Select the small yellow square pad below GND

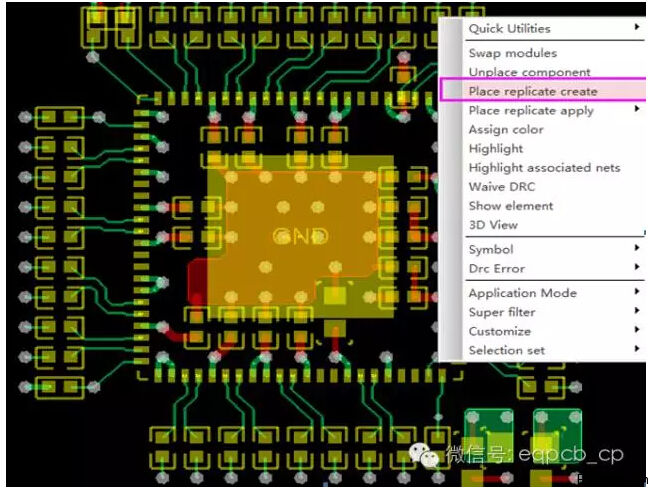pyautogui.click(x=334, y=294)
